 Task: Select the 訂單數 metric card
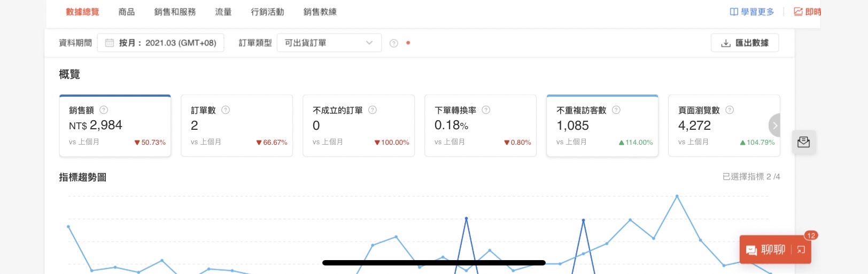(x=237, y=126)
